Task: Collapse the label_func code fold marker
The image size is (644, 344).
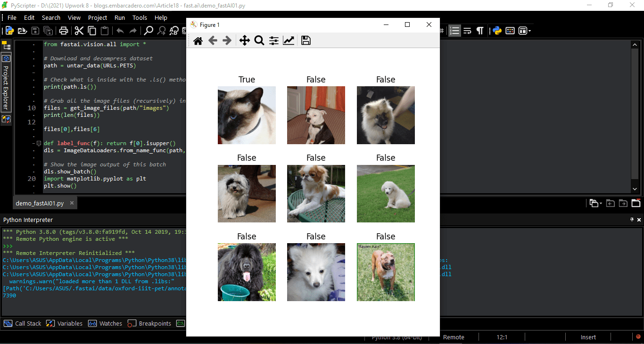Action: coord(39,143)
